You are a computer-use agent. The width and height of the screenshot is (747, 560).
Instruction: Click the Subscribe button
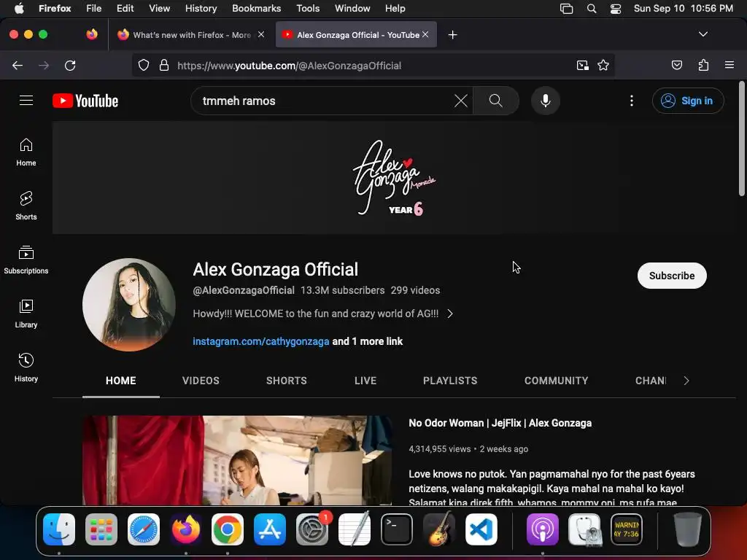[x=672, y=276]
